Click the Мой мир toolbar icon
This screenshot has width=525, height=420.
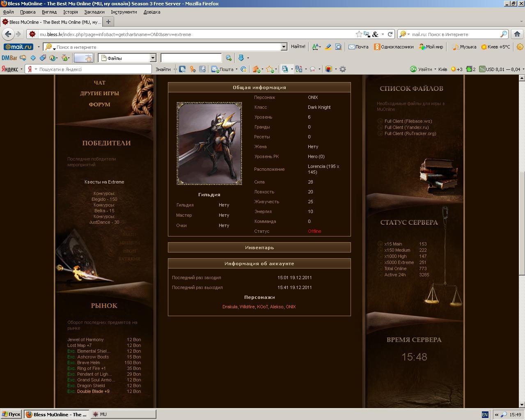point(431,47)
